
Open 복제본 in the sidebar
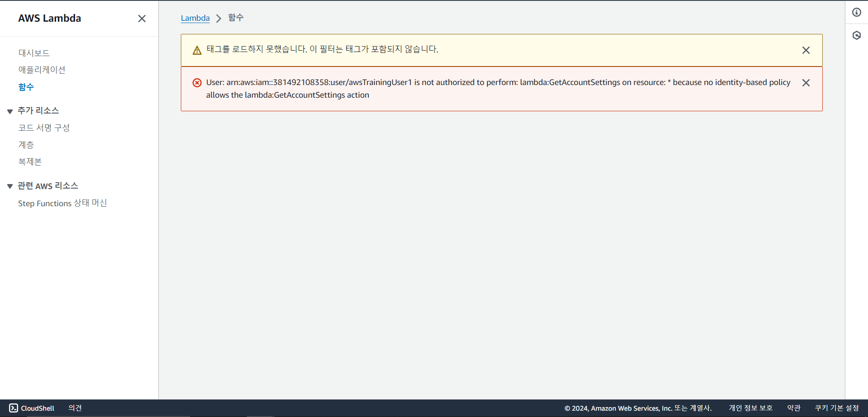click(x=30, y=161)
